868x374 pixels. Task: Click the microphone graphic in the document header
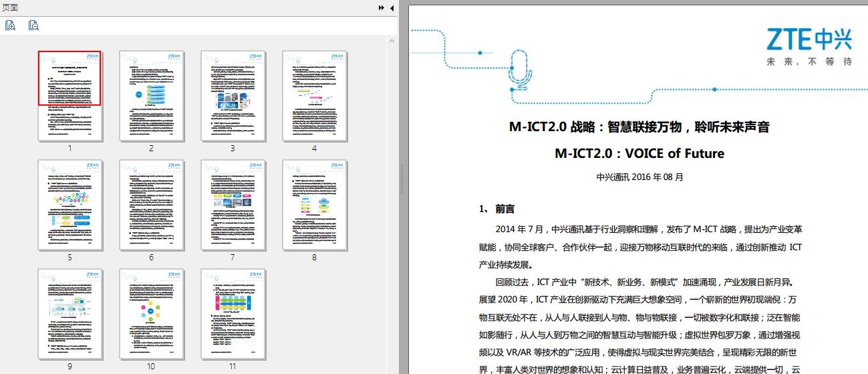[519, 70]
